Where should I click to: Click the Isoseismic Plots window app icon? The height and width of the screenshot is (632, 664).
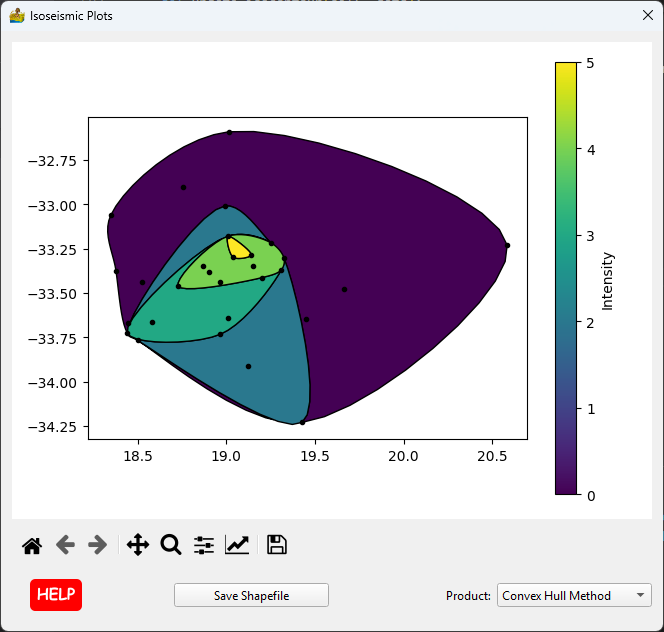pos(17,16)
